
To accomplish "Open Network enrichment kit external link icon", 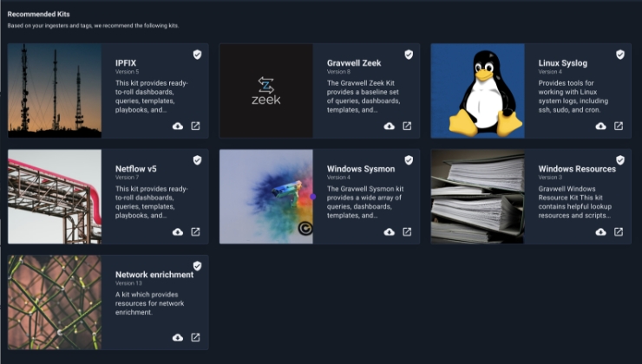I will 196,337.
